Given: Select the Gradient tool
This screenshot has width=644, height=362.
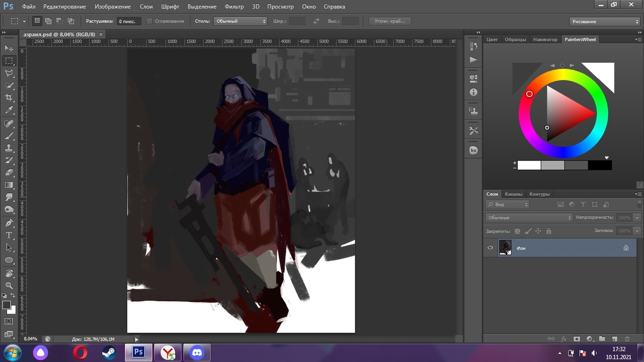Looking at the screenshot, I should click(9, 185).
